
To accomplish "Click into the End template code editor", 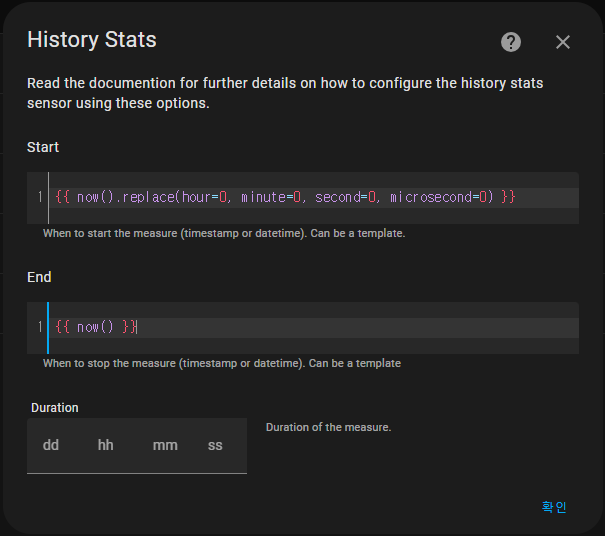I will pyautogui.click(x=303, y=328).
